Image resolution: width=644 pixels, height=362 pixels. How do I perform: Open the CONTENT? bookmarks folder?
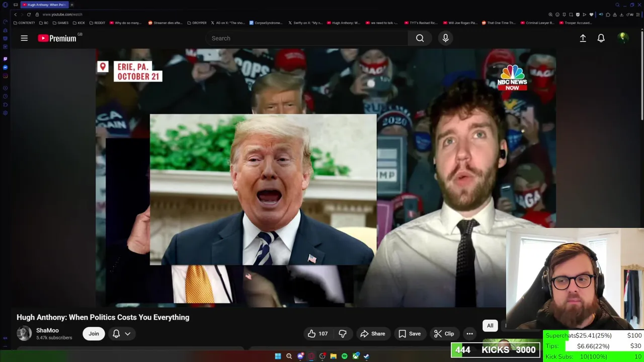pyautogui.click(x=24, y=23)
